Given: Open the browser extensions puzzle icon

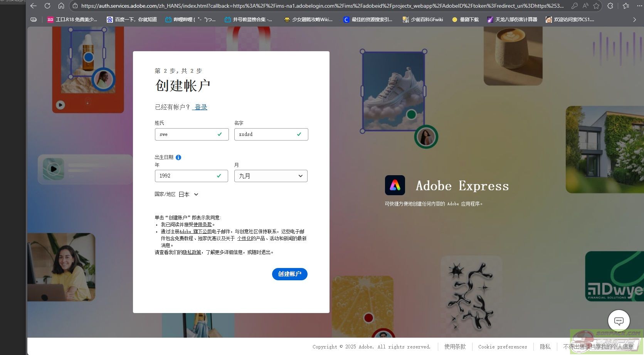Looking at the screenshot, I should click(x=610, y=6).
